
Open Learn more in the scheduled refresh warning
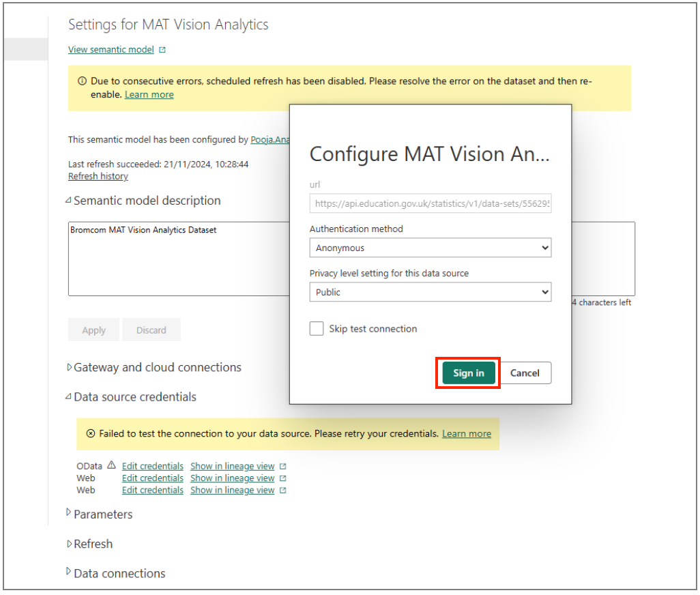149,95
